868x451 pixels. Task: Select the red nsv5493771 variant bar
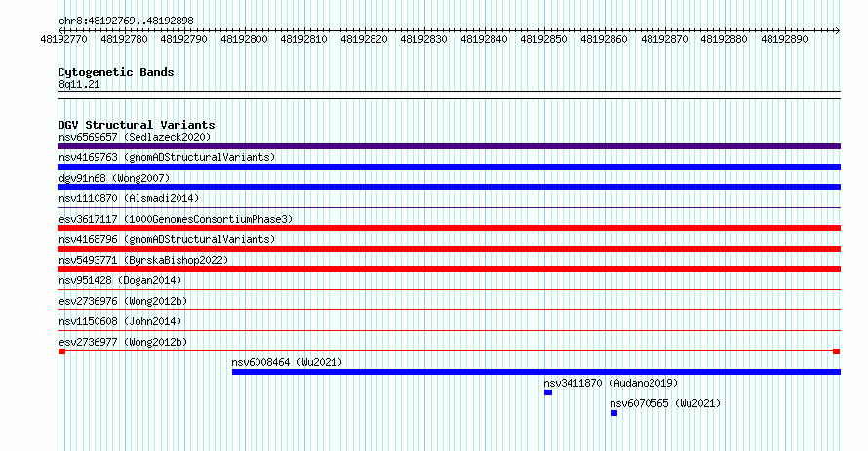(449, 269)
